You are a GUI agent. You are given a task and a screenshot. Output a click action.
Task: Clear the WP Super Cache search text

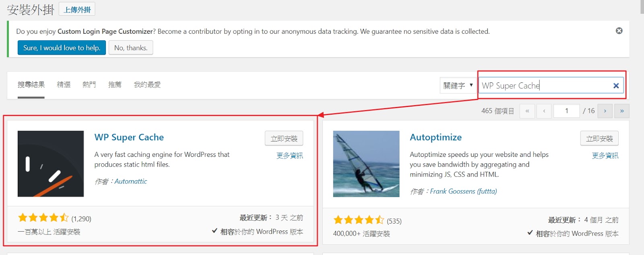(616, 86)
